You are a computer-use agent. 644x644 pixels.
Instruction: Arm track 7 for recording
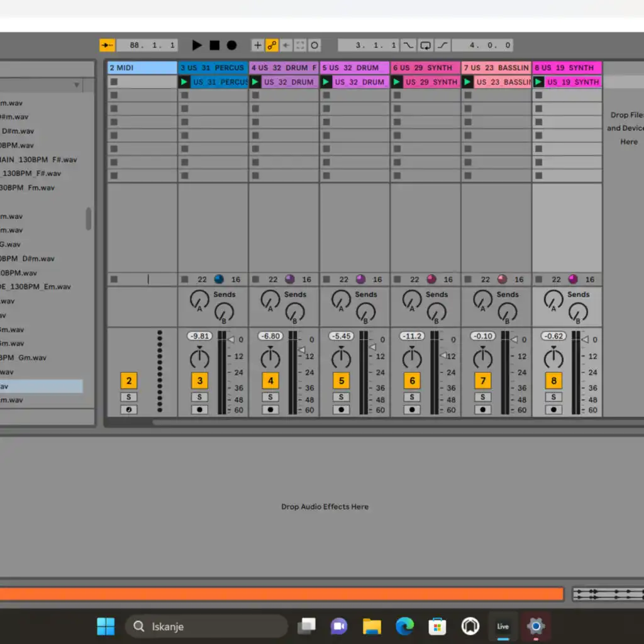482,409
